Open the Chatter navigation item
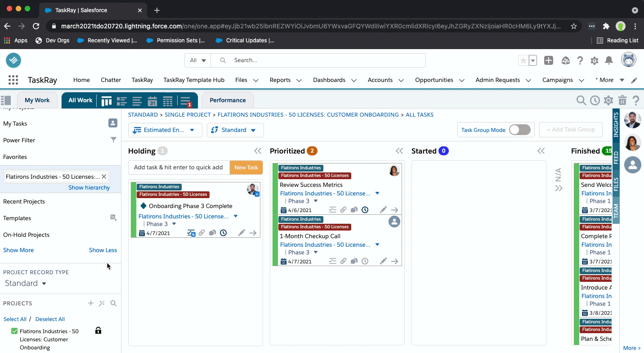 click(x=111, y=80)
